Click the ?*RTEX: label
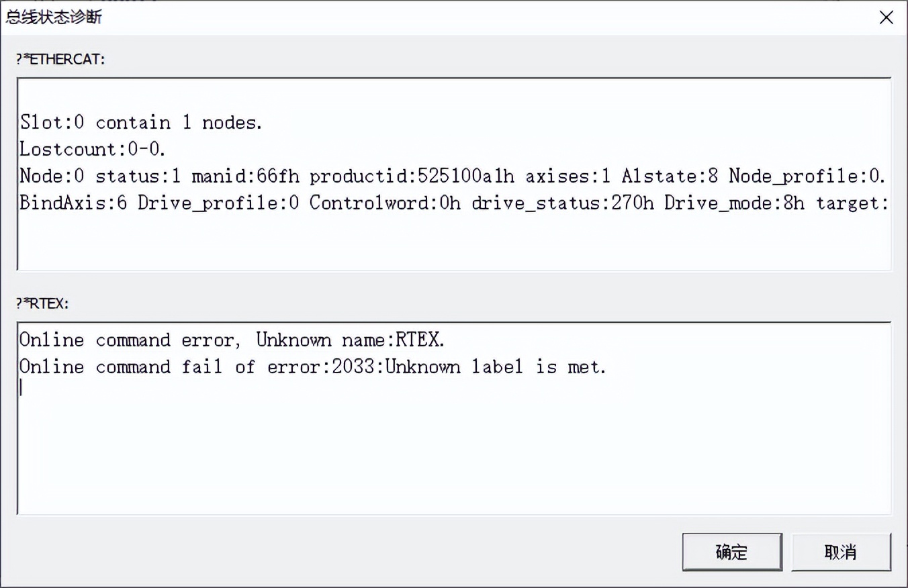The image size is (908, 588). (42, 303)
